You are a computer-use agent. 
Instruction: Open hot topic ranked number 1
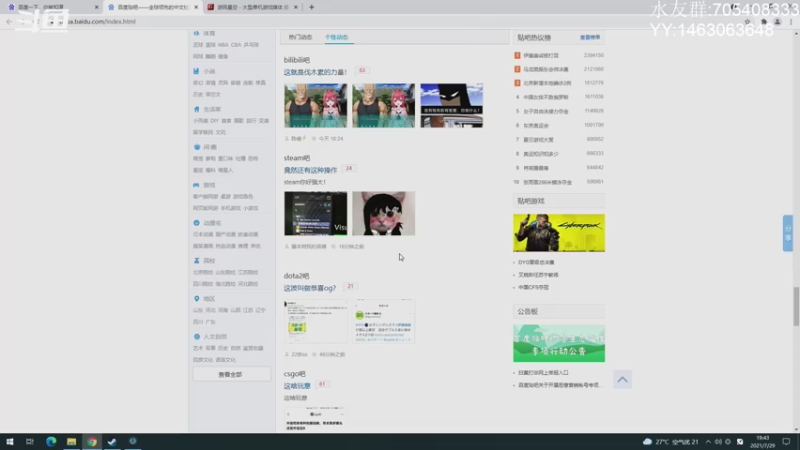point(540,55)
